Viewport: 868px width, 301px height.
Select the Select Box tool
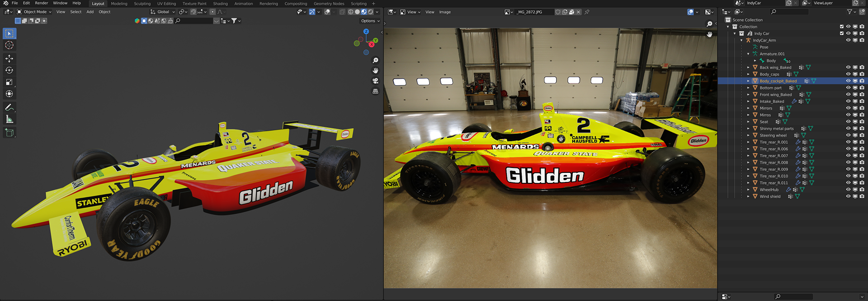point(9,33)
